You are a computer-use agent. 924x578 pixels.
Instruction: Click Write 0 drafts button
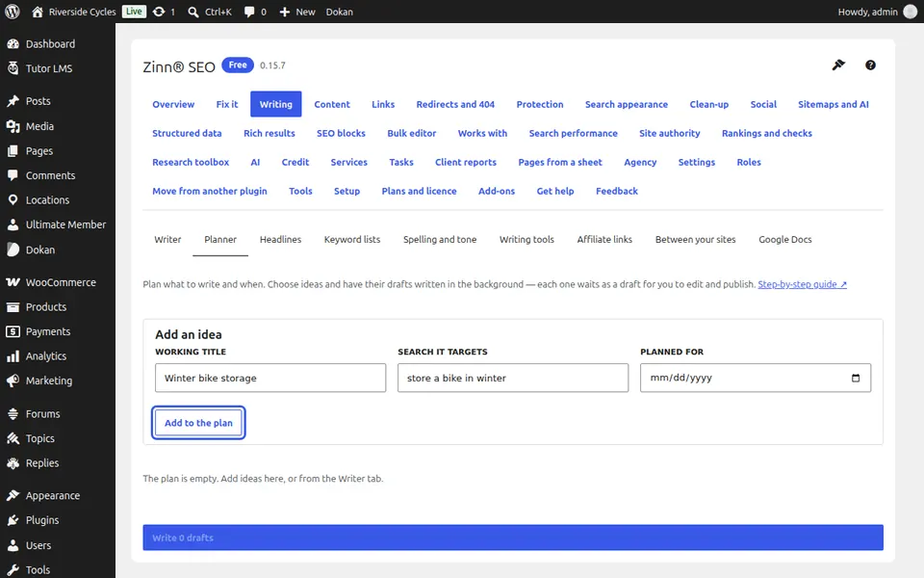tap(513, 538)
